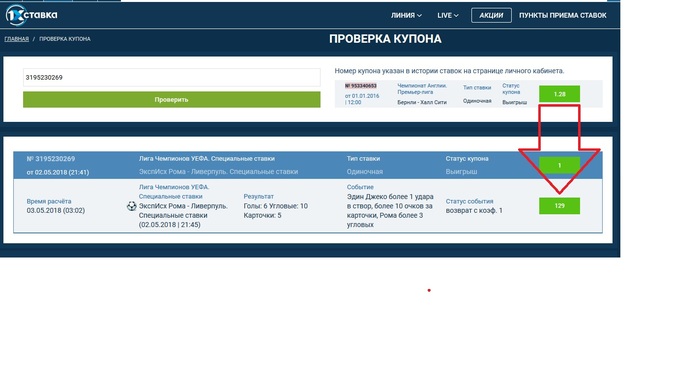Click the soccer ball sport icon
Viewport: 700px width, 373px height.
click(131, 206)
